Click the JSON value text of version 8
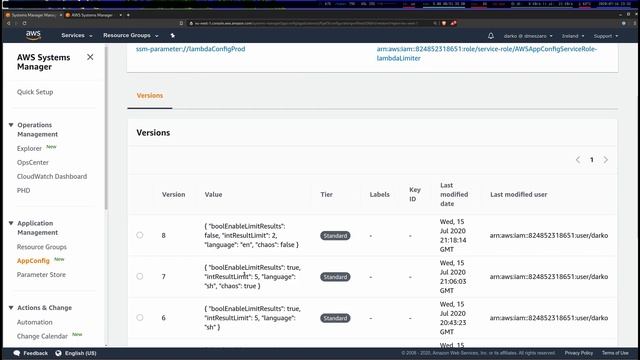Viewport: 640px width, 360px height. coord(251,236)
